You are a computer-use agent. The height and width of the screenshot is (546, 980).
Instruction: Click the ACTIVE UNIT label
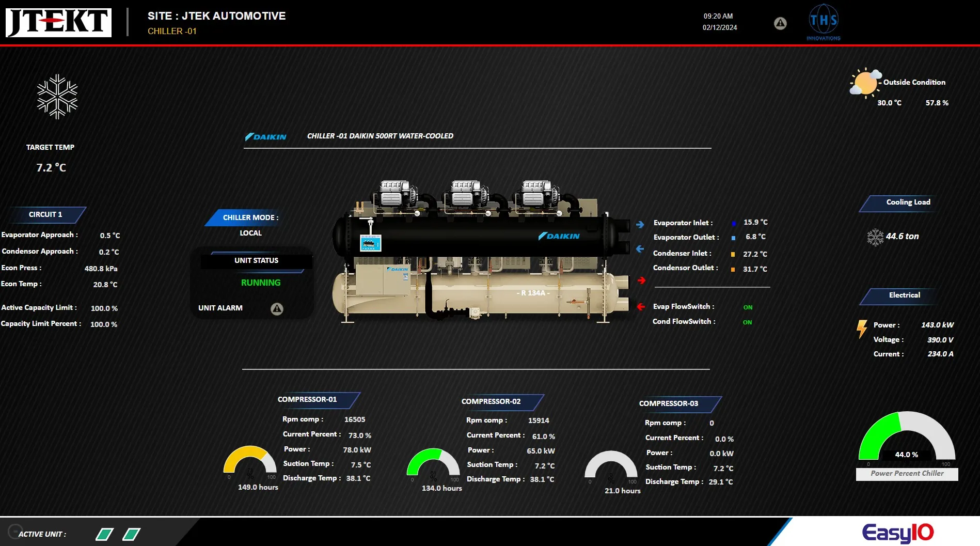coord(42,535)
